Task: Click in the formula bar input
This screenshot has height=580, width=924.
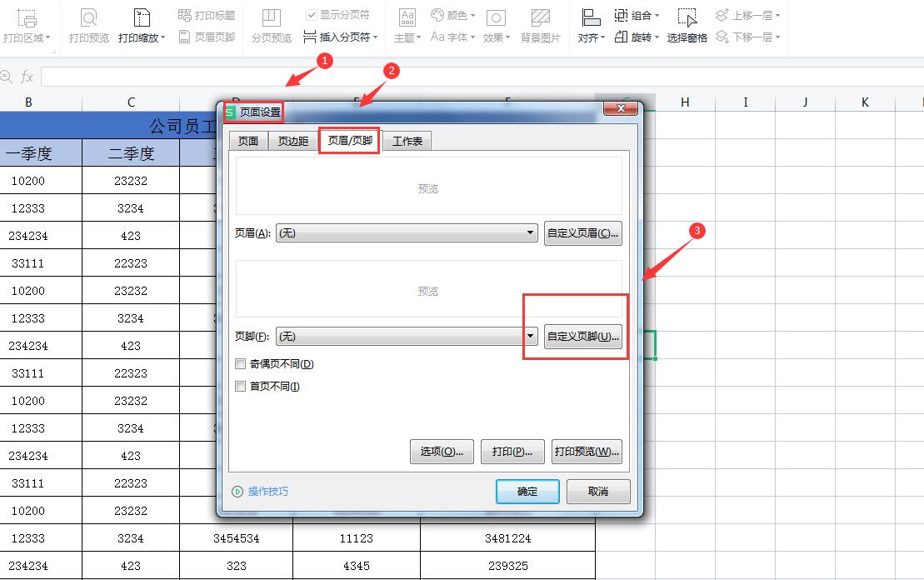Action: pyautogui.click(x=482, y=77)
